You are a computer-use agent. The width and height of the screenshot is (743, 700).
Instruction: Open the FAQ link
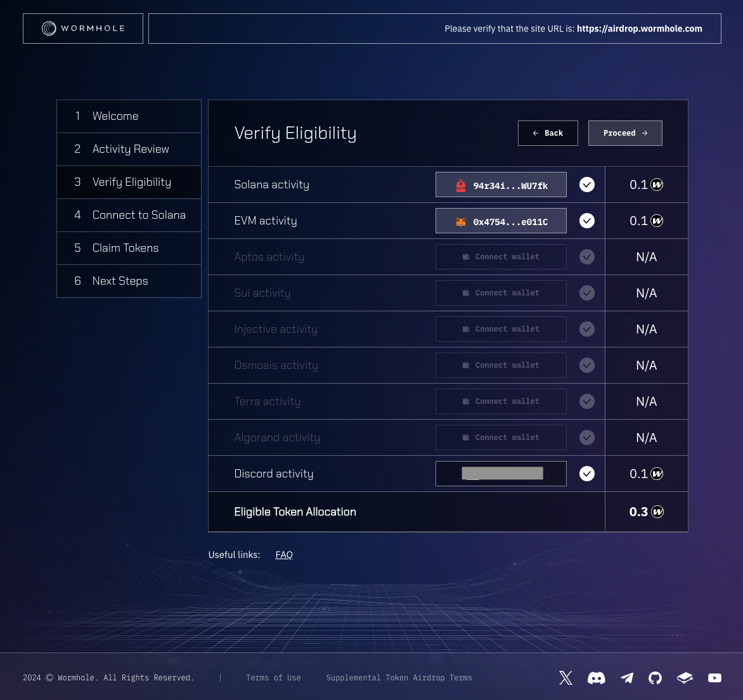pyautogui.click(x=284, y=555)
